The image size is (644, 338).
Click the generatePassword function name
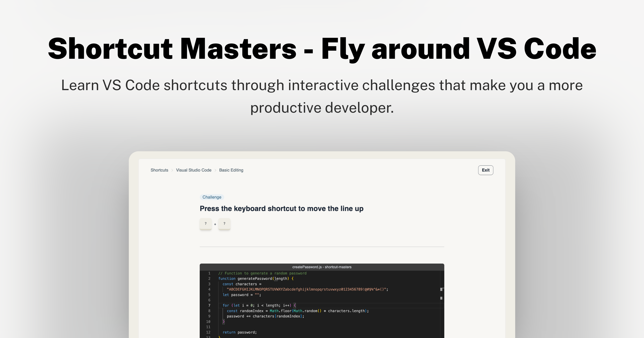click(255, 278)
